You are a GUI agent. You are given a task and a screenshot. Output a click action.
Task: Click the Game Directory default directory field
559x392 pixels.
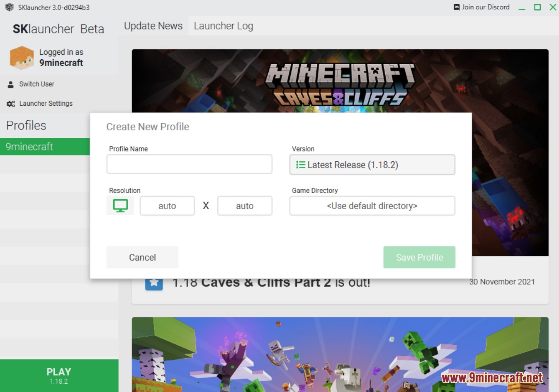(x=372, y=206)
